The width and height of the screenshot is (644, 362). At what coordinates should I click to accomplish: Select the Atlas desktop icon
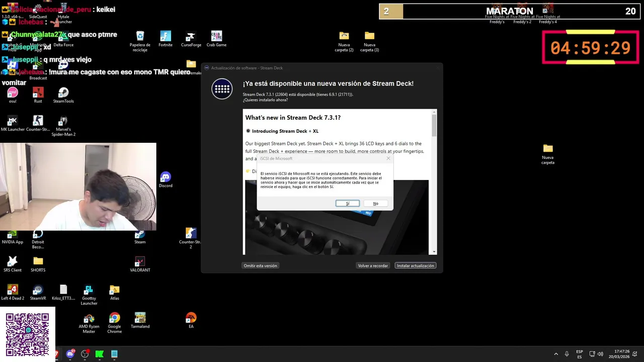pos(115,292)
